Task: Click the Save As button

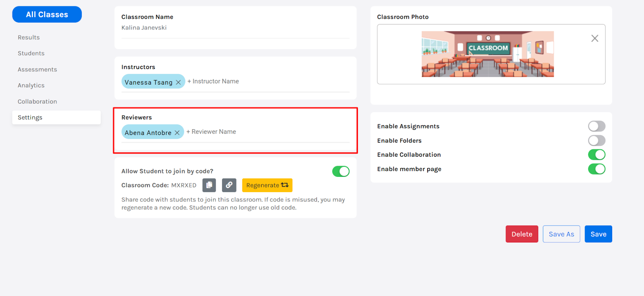Action: [x=561, y=234]
